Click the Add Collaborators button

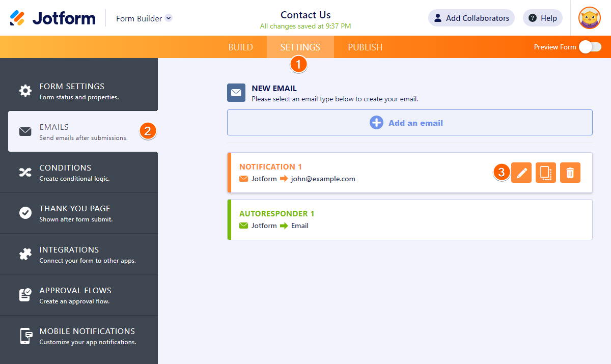[x=471, y=18]
